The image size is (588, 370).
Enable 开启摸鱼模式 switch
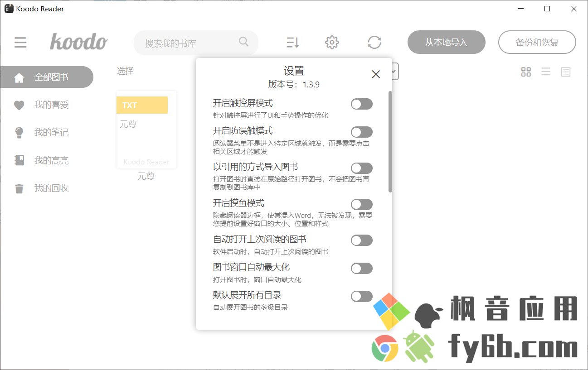point(362,204)
